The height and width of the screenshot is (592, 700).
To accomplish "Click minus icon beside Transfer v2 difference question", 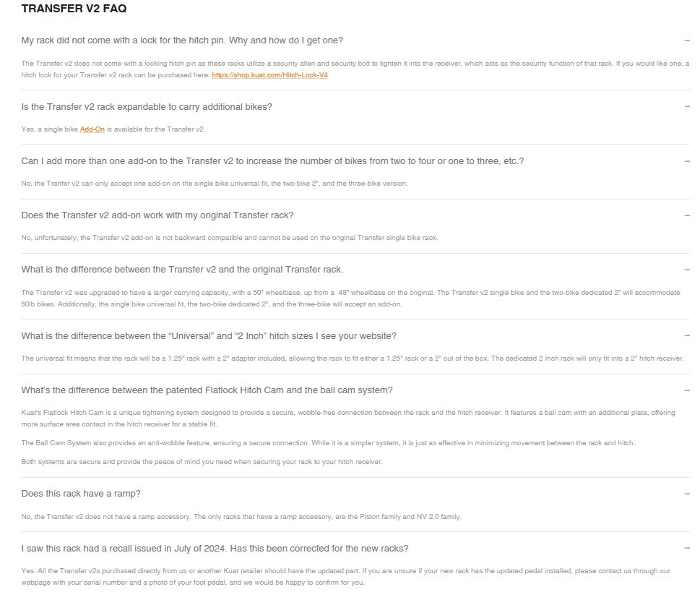I will tap(687, 270).
